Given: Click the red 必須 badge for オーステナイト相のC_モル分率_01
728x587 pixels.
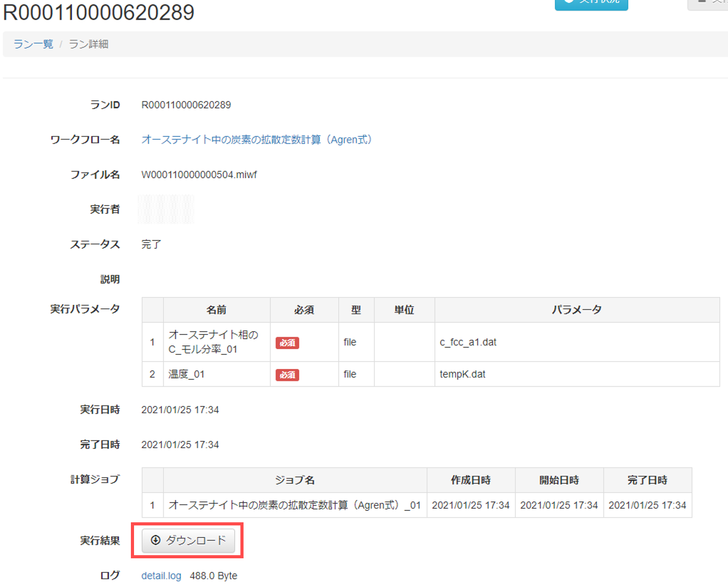Looking at the screenshot, I should 287,343.
